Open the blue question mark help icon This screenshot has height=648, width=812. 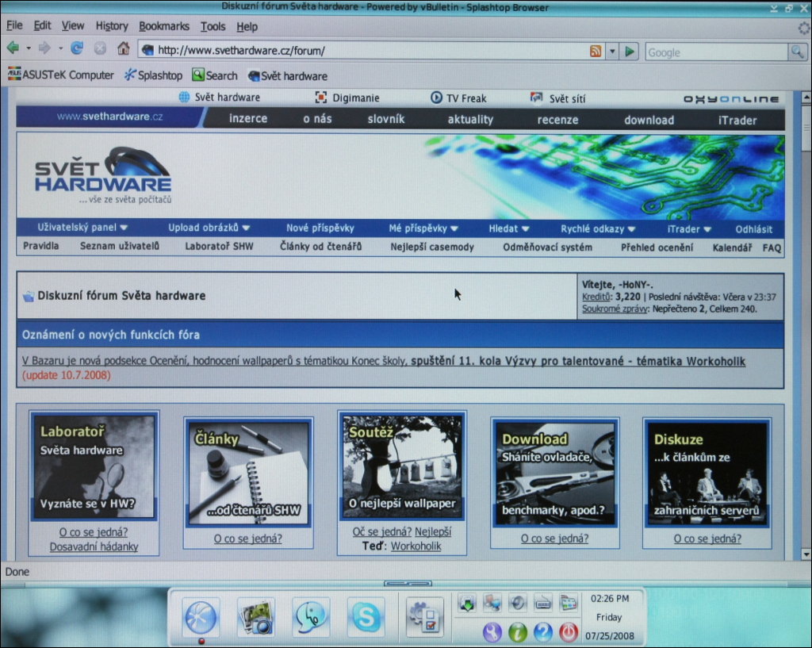(543, 632)
